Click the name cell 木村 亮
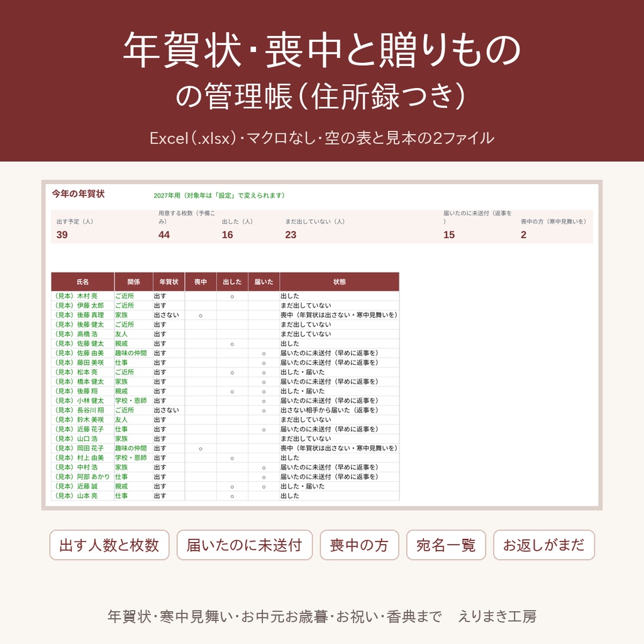Viewport: 644px width, 644px height. pos(82,296)
